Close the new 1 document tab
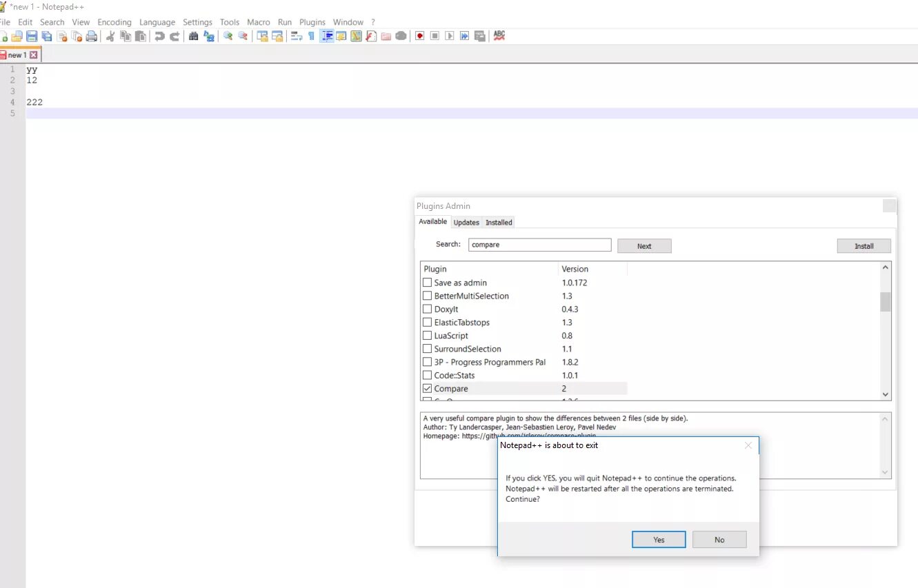 tap(34, 55)
